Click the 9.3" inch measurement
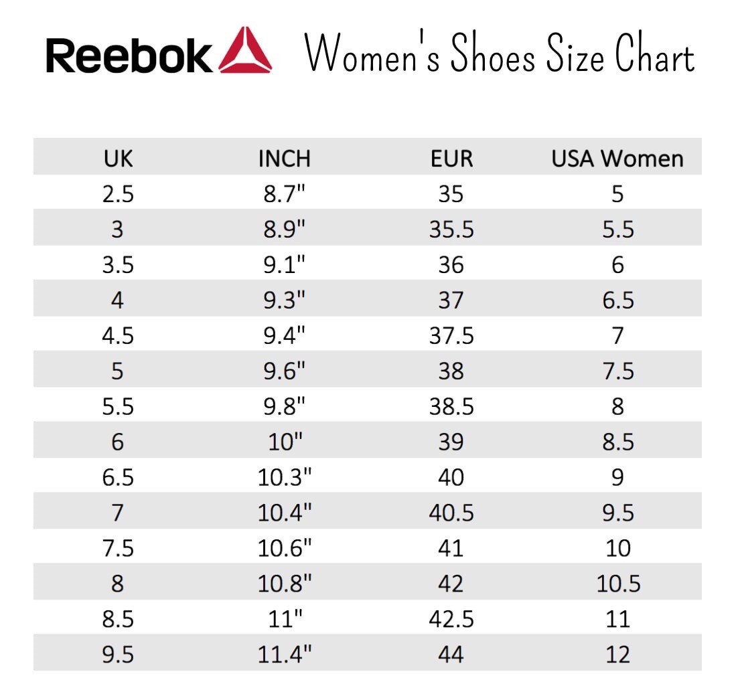 click(284, 300)
